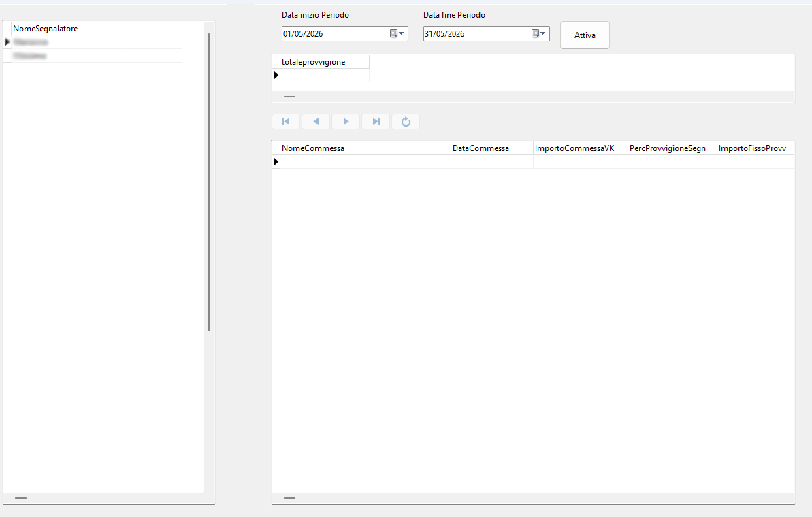Click totaleprovvigione column header
Viewport: 812px width, 517px height.
(325, 62)
